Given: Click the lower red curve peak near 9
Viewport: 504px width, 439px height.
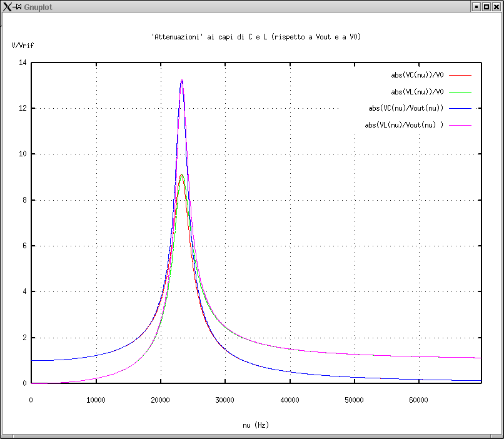Looking at the screenshot, I should pos(181,176).
